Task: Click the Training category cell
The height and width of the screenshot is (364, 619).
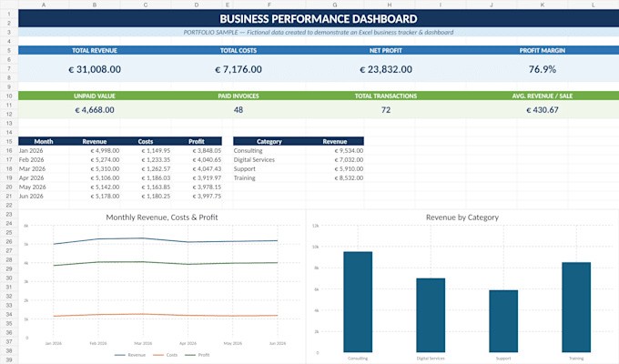Action: coord(269,178)
